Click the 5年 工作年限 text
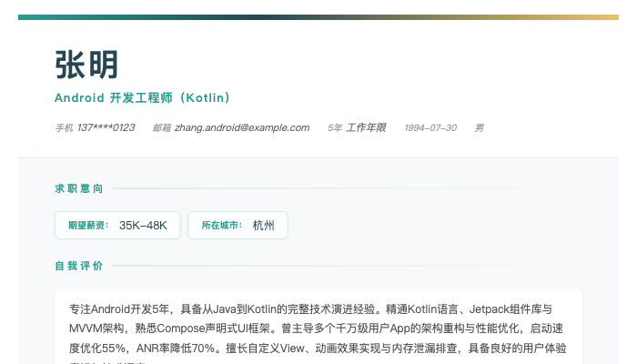The width and height of the screenshot is (637, 364). (x=357, y=127)
